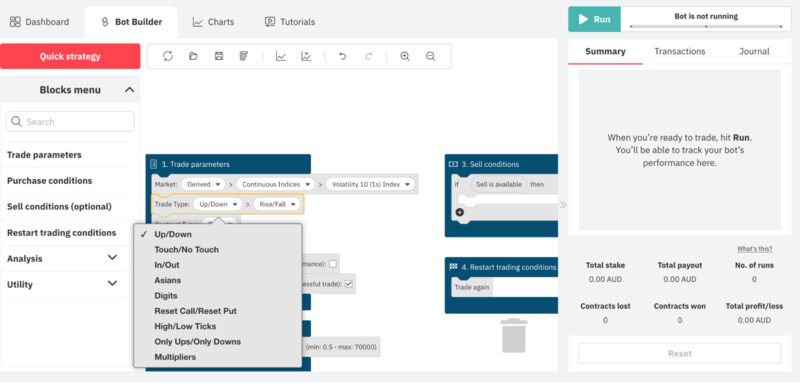Screen dimensions: 800x385
Task: Collapse the Blocks menu chevron
Action: pyautogui.click(x=130, y=90)
